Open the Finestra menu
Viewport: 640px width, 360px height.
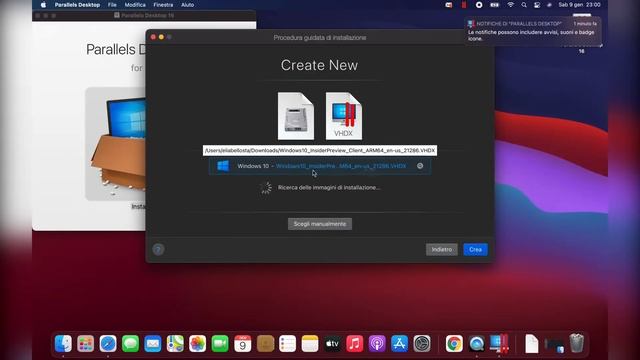163,5
